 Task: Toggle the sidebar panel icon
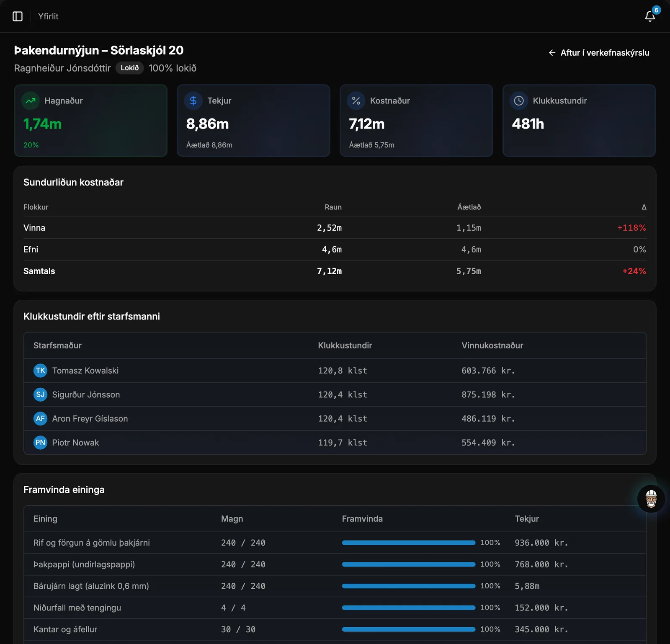pos(18,16)
